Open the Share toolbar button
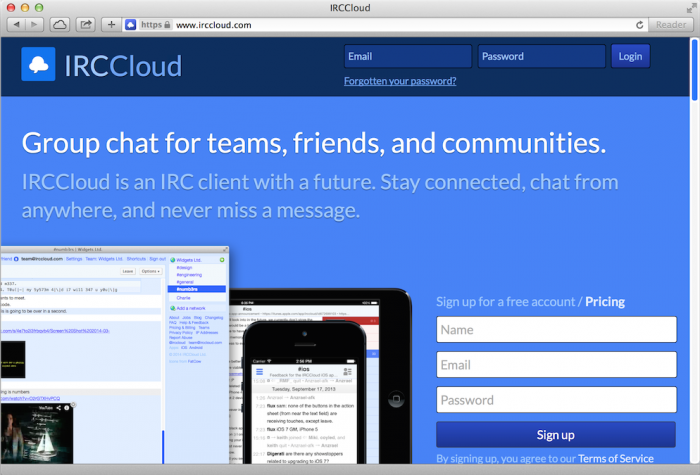Viewport: 700px width, 475px height. (86, 25)
